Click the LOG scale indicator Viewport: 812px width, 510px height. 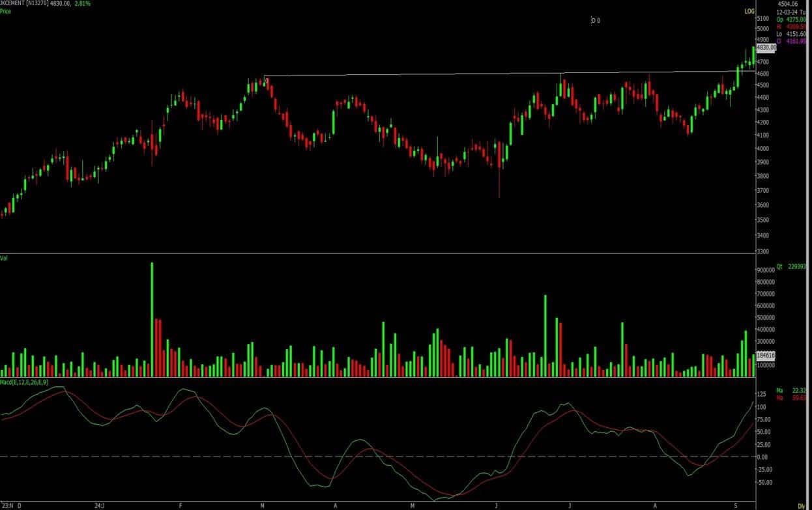click(749, 12)
